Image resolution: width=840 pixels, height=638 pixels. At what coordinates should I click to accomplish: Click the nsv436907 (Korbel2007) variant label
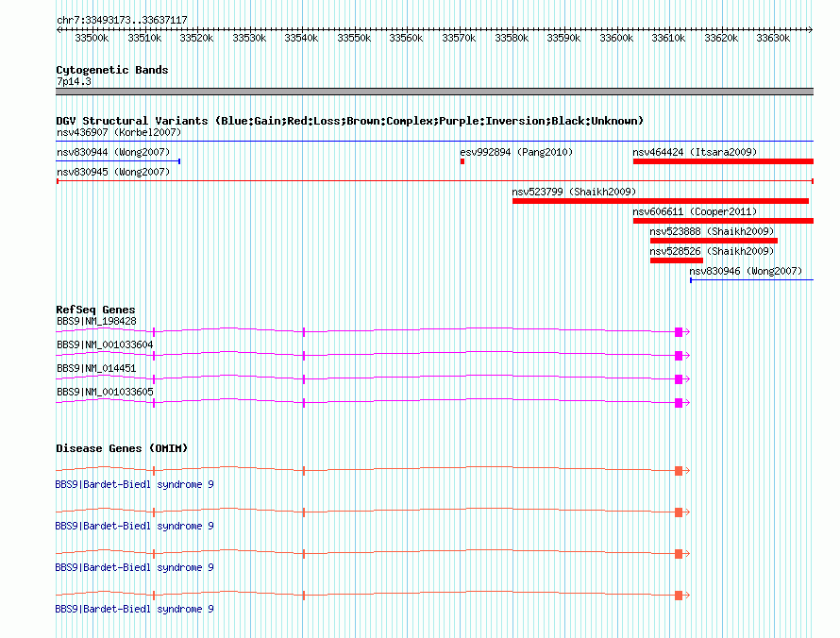click(x=119, y=132)
